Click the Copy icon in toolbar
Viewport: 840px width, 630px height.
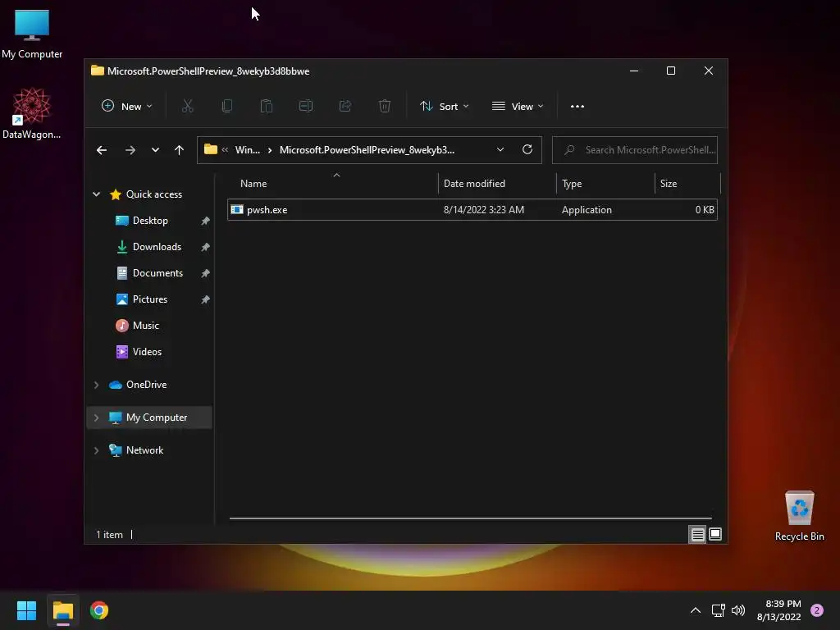226,106
